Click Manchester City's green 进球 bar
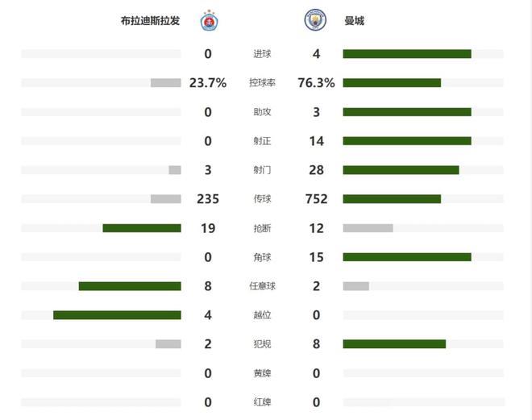The image size is (532, 420). tap(406, 54)
